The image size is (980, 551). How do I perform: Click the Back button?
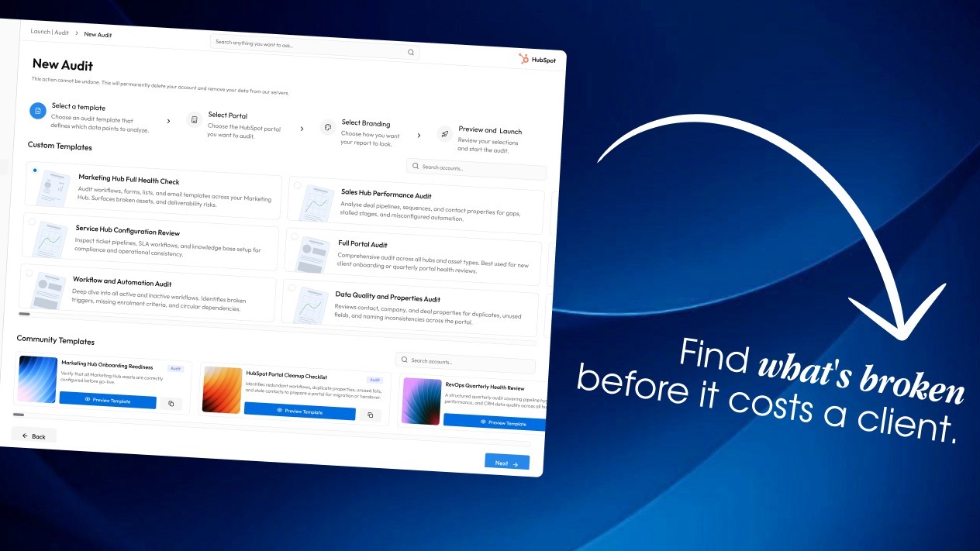33,436
